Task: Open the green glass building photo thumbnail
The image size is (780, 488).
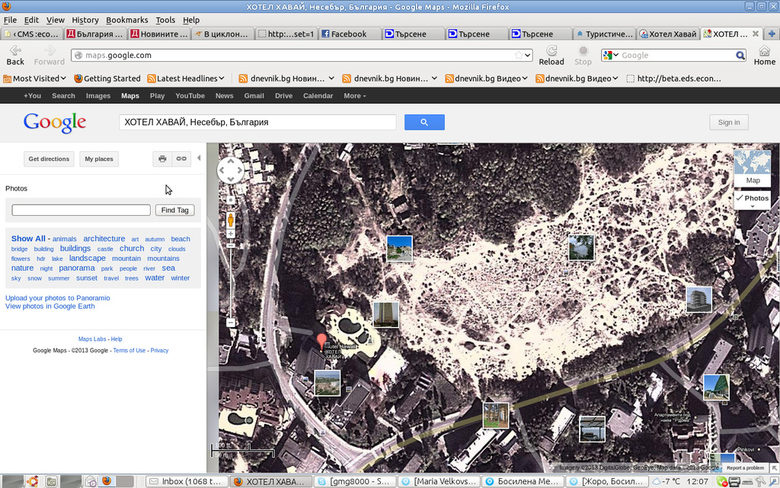Action: tap(716, 388)
